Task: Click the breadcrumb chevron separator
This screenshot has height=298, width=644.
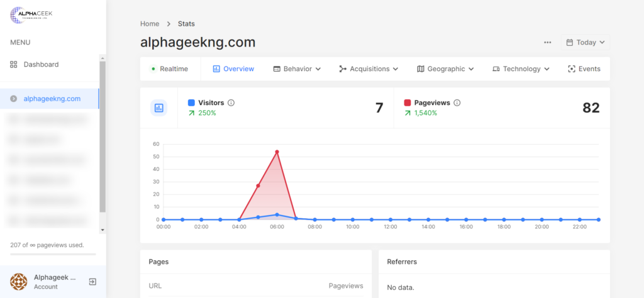Action: 169,24
